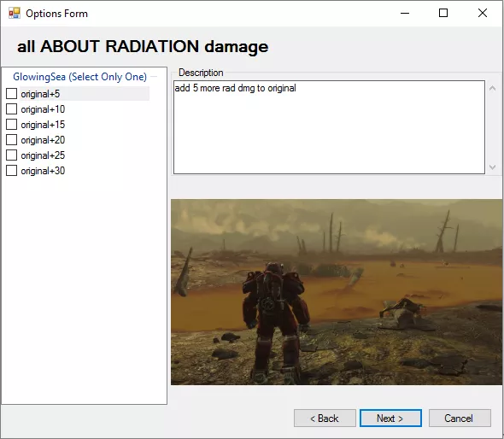
Task: Select the original+20 option
Action: [x=12, y=140]
